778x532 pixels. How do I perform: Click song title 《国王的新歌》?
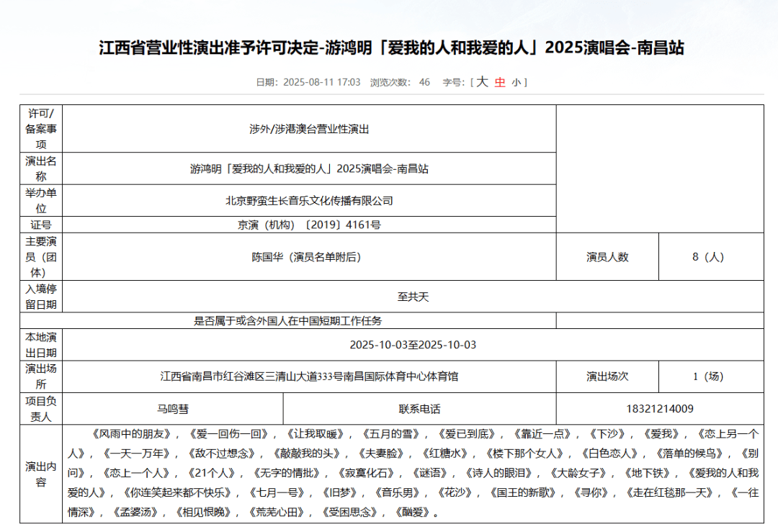[x=522, y=493]
